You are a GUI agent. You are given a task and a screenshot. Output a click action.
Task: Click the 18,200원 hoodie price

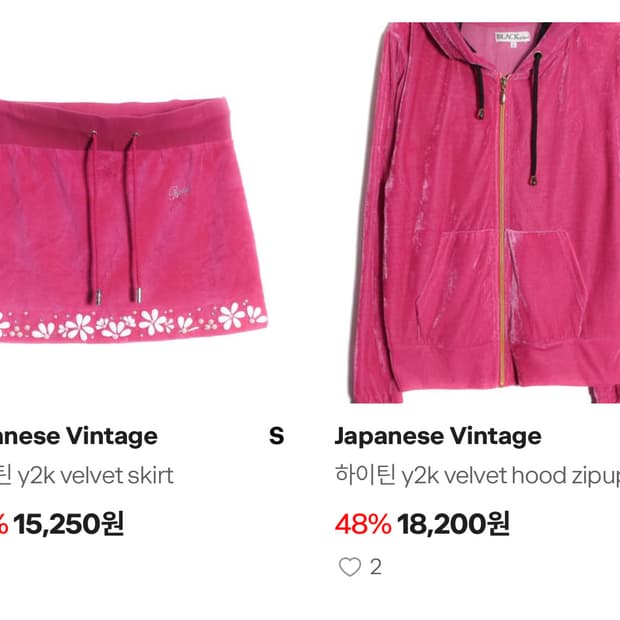(453, 523)
